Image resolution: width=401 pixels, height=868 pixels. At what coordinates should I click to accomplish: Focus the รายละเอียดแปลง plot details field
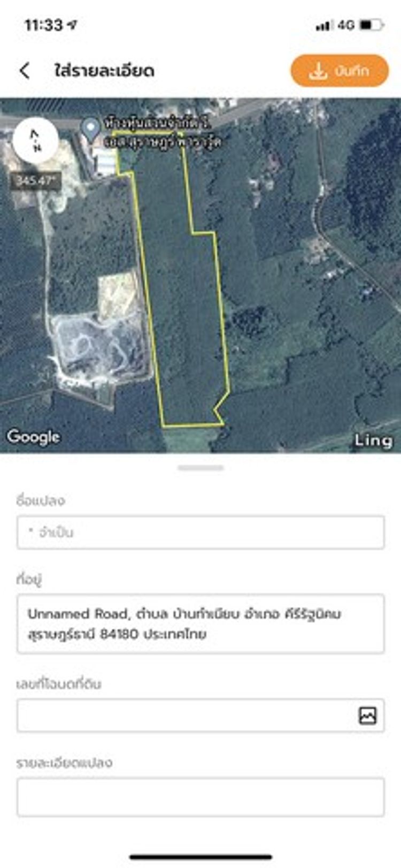point(200,797)
